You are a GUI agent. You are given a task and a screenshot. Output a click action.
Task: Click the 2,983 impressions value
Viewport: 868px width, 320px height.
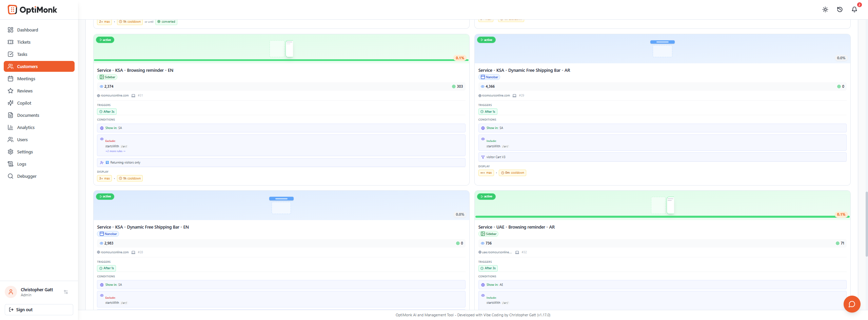[109, 243]
